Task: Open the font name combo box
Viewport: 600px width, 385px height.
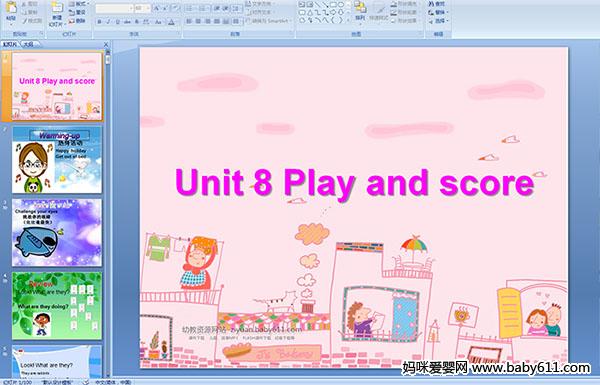Action: pos(114,8)
